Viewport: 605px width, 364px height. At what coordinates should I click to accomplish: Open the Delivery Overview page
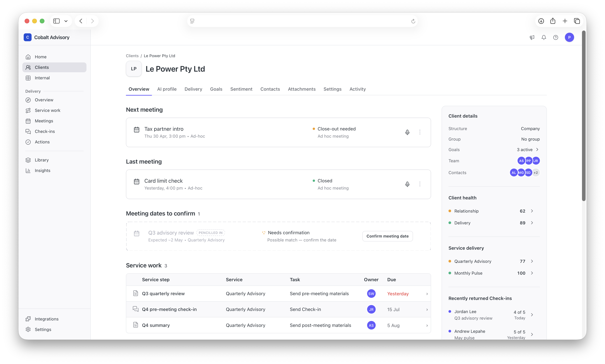point(54,100)
